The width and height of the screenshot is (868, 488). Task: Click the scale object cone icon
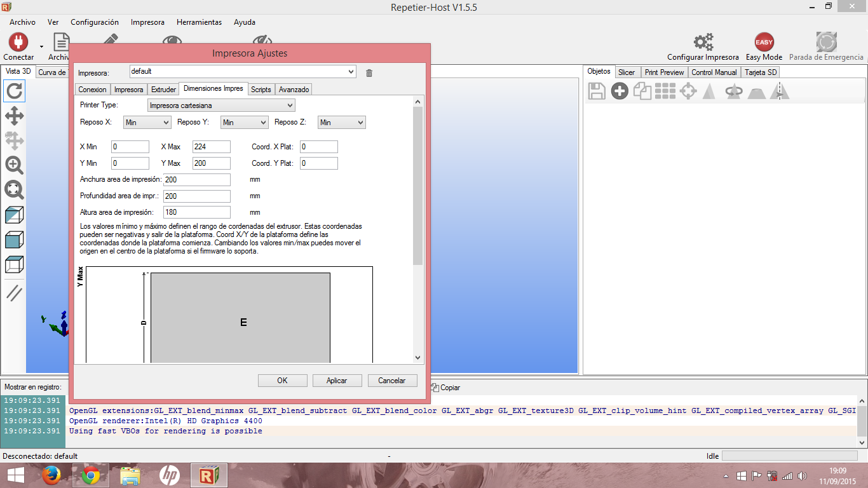pyautogui.click(x=710, y=91)
